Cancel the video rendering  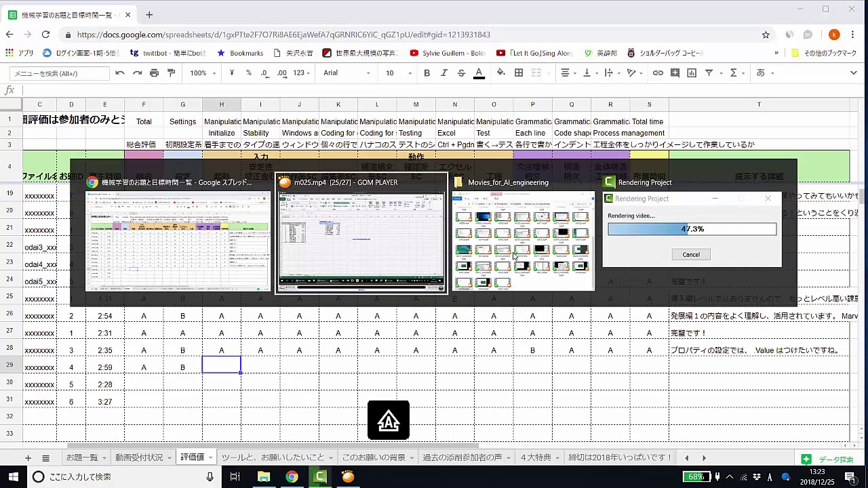[691, 255]
